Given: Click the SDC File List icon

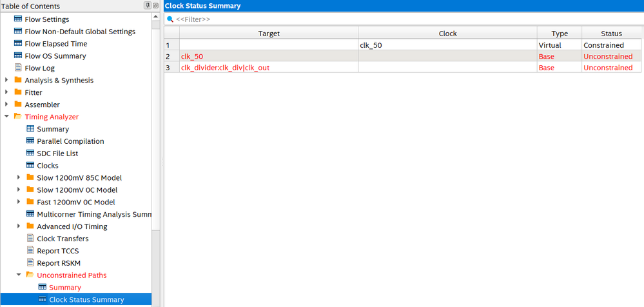Looking at the screenshot, I should (x=30, y=153).
